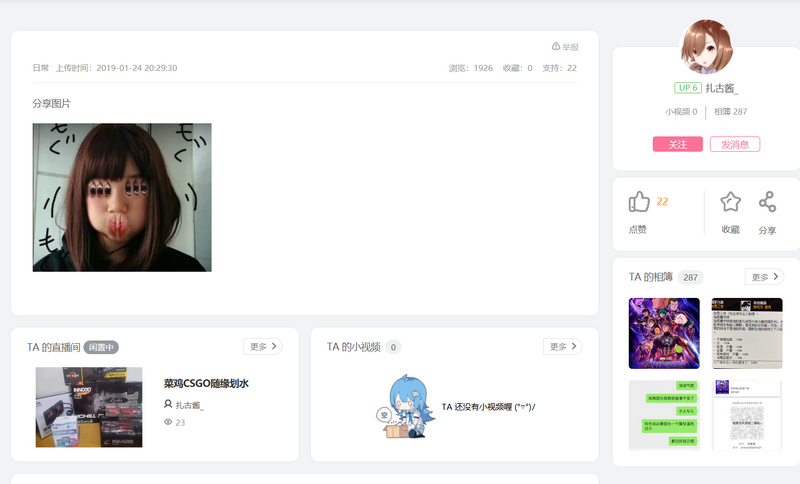The image size is (800, 484).
Task: Click the eye viewer count icon
Action: coord(168,422)
